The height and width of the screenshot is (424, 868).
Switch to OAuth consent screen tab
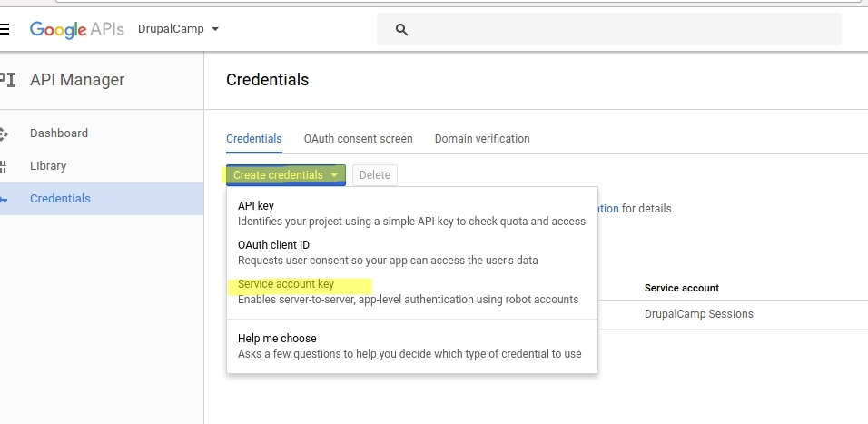coord(358,139)
